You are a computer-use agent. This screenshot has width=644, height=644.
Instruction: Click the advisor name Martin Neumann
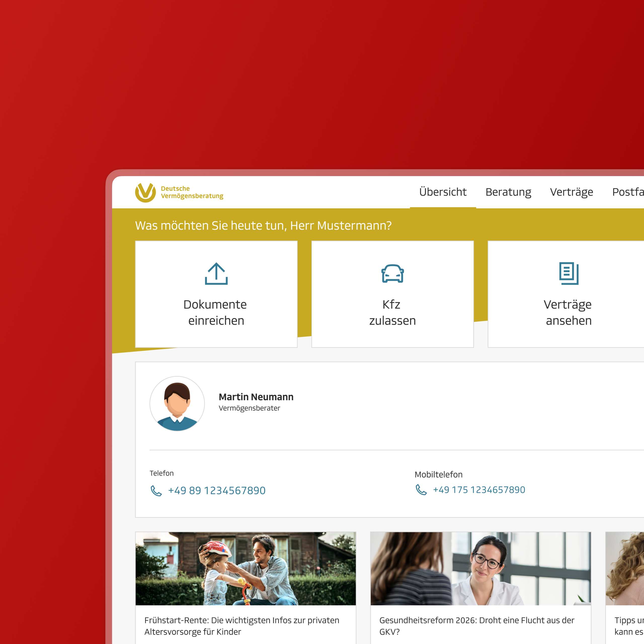(256, 397)
